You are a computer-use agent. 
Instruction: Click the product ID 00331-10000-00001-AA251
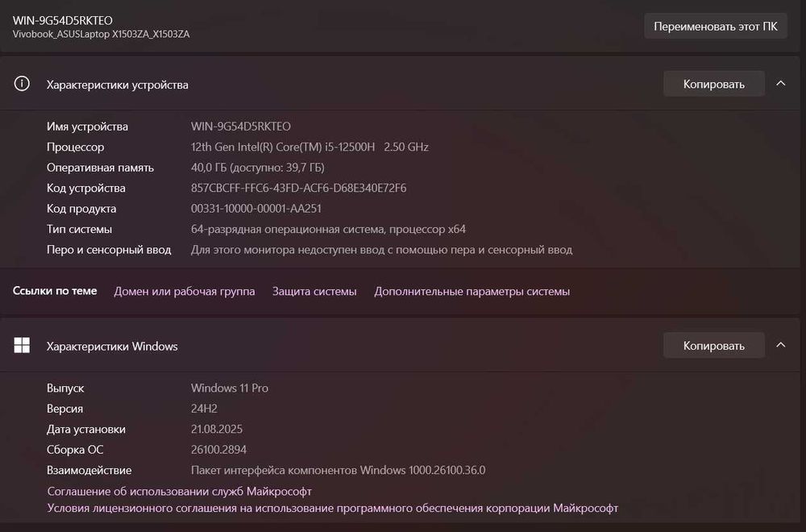[256, 208]
